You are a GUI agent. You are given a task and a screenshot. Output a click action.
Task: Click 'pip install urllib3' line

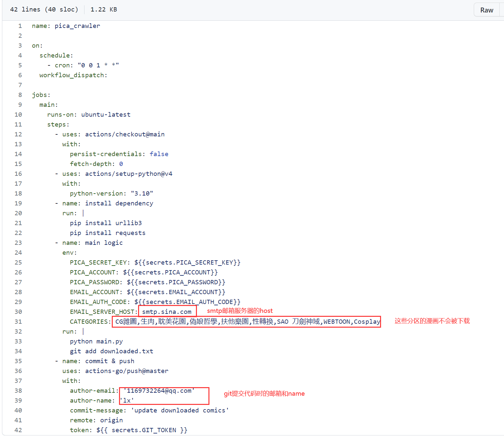click(x=106, y=223)
